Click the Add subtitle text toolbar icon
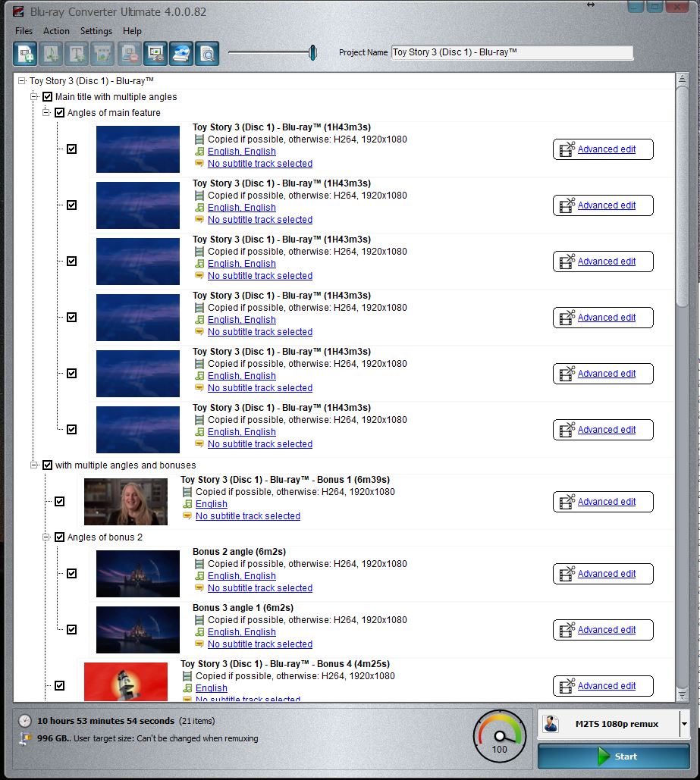700x780 pixels. click(77, 53)
